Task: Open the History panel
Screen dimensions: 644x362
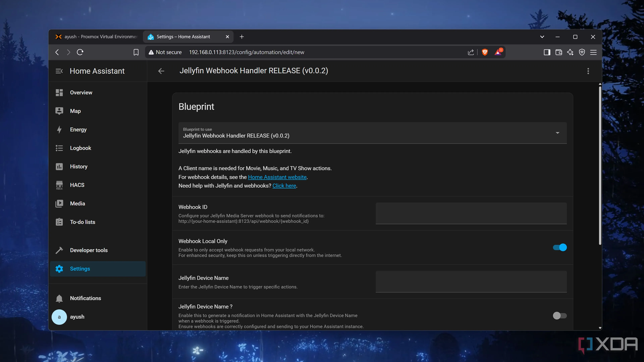Action: [98, 166]
